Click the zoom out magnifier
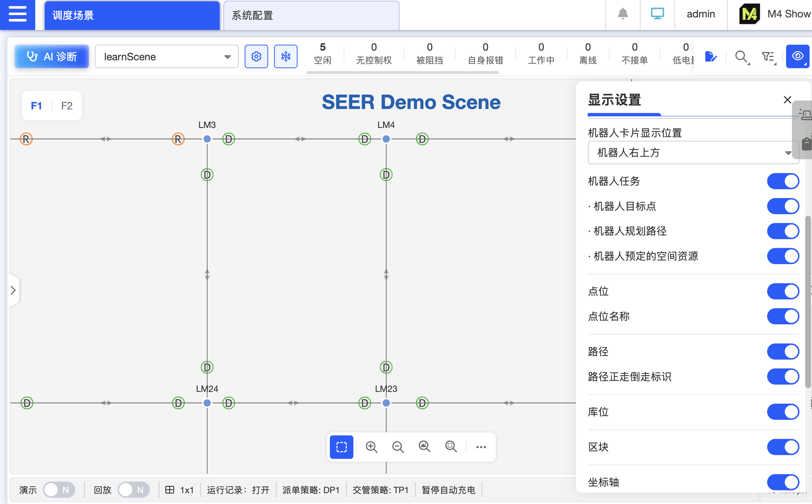Screen dimensions: 812x504 pos(397,447)
